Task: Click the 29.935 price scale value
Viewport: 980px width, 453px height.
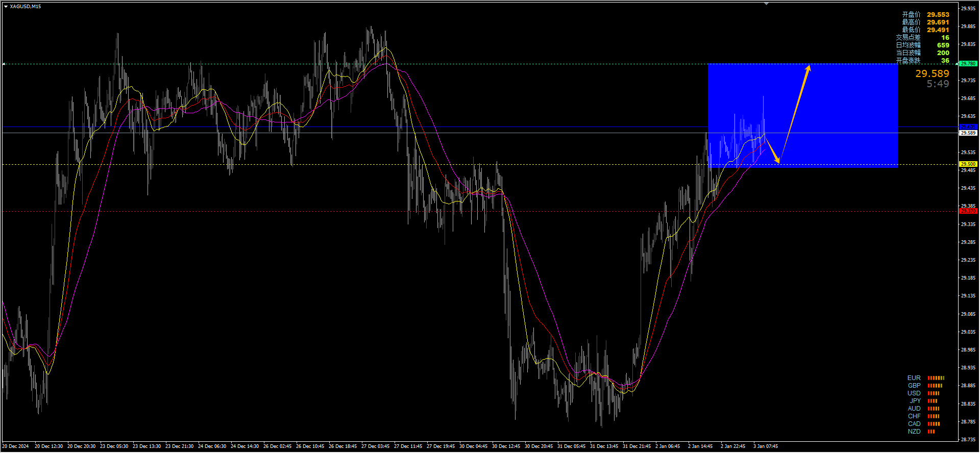Action: point(968,9)
